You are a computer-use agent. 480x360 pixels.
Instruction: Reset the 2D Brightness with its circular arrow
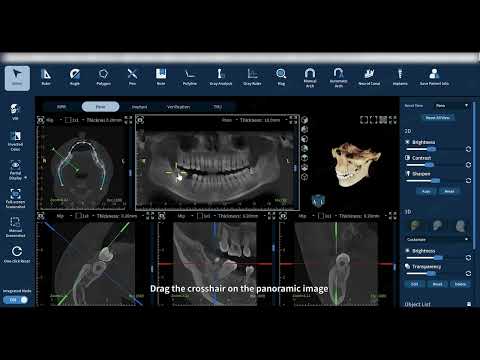click(x=468, y=149)
